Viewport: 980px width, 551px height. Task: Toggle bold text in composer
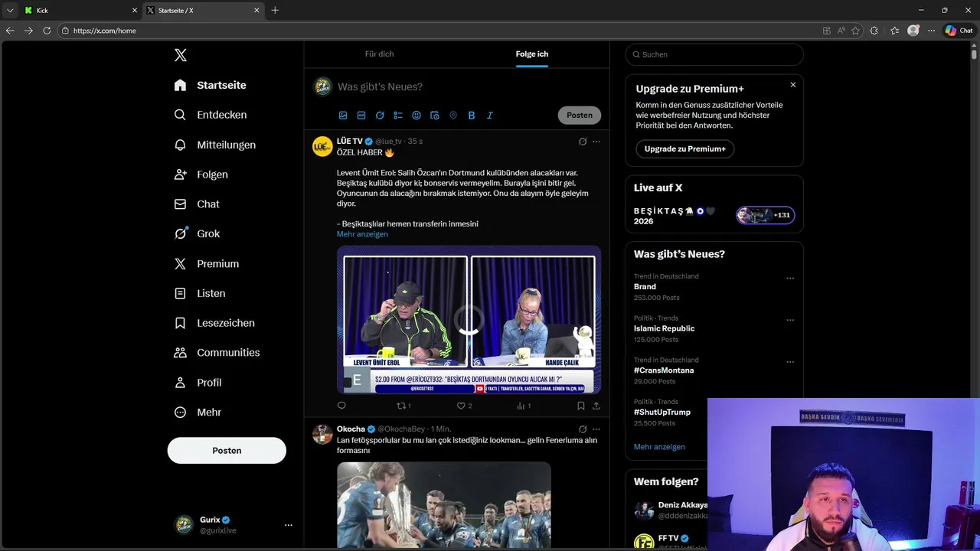pos(472,116)
